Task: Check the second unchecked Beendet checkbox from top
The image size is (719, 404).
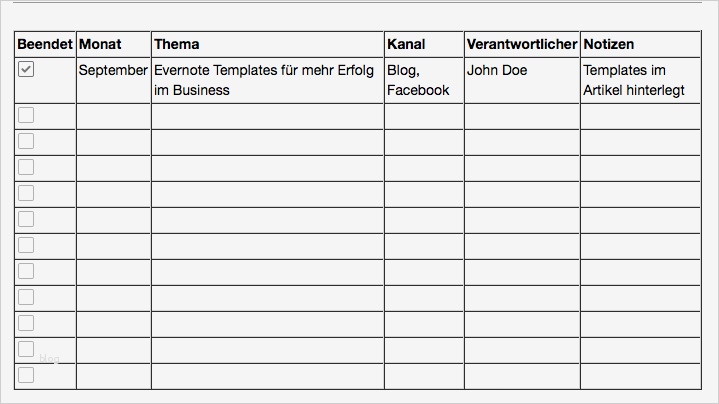Action: (26, 141)
